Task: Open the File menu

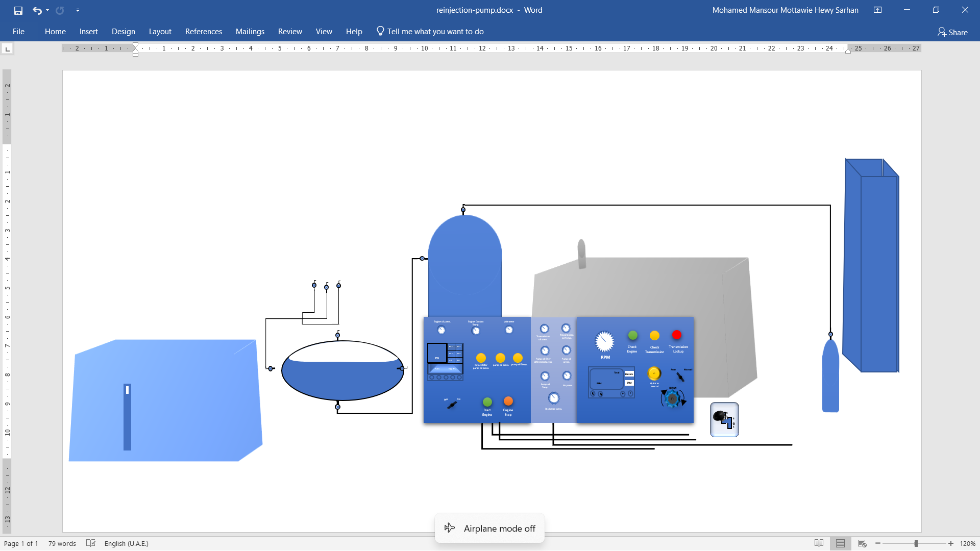Action: tap(18, 32)
